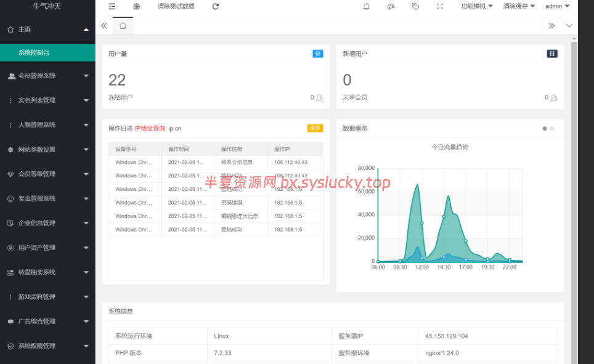The image size is (594, 364).
Task: Click the 转盘抽奖系统 grid icon
Action: (x=10, y=272)
